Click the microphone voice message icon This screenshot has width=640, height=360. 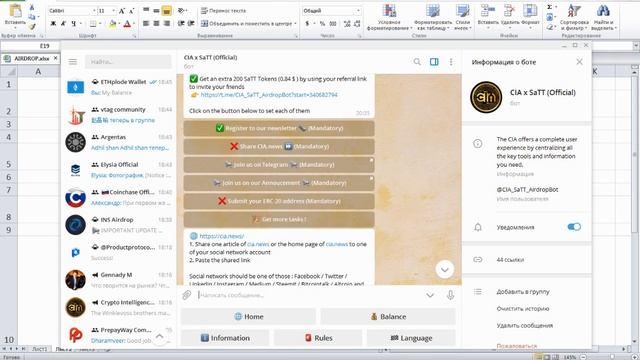[x=450, y=295]
